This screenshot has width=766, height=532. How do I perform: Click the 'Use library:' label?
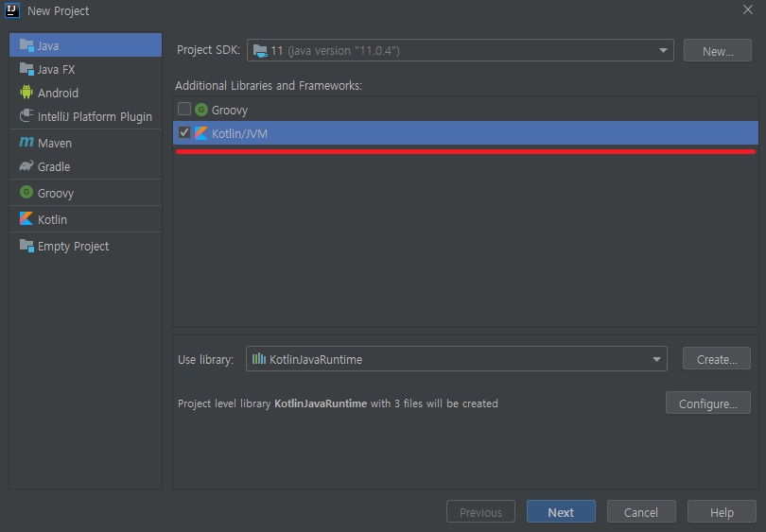(205, 360)
